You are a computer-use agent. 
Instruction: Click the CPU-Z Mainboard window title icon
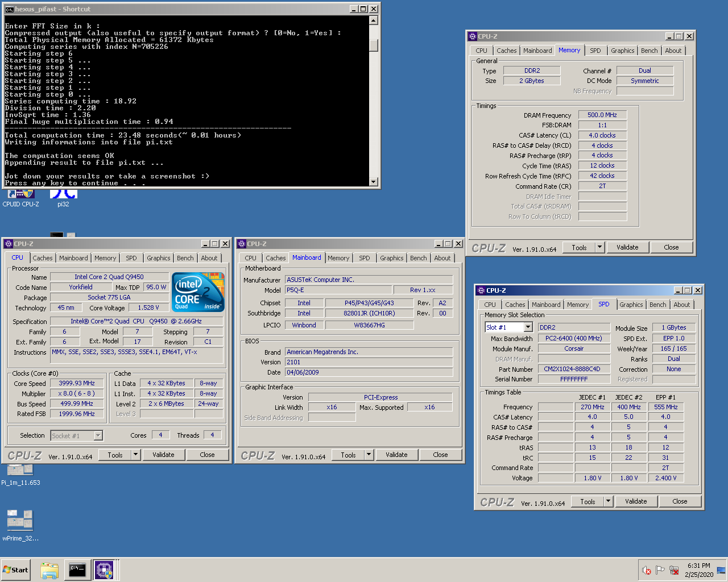tap(242, 244)
